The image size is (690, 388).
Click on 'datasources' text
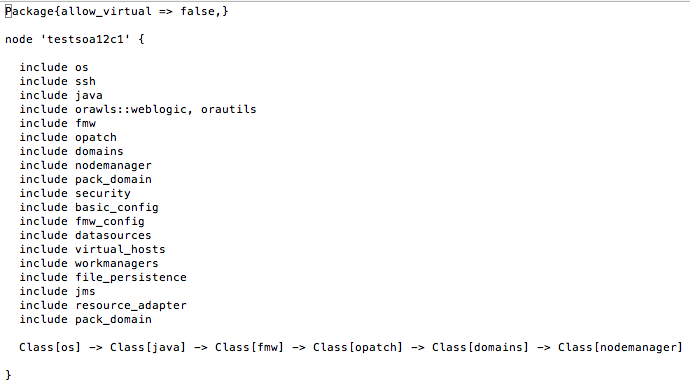(113, 235)
